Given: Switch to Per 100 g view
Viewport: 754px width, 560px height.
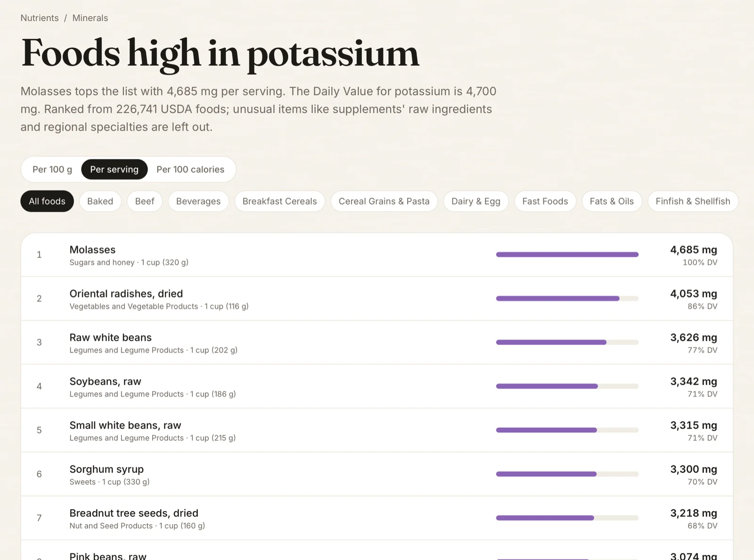Looking at the screenshot, I should point(52,170).
